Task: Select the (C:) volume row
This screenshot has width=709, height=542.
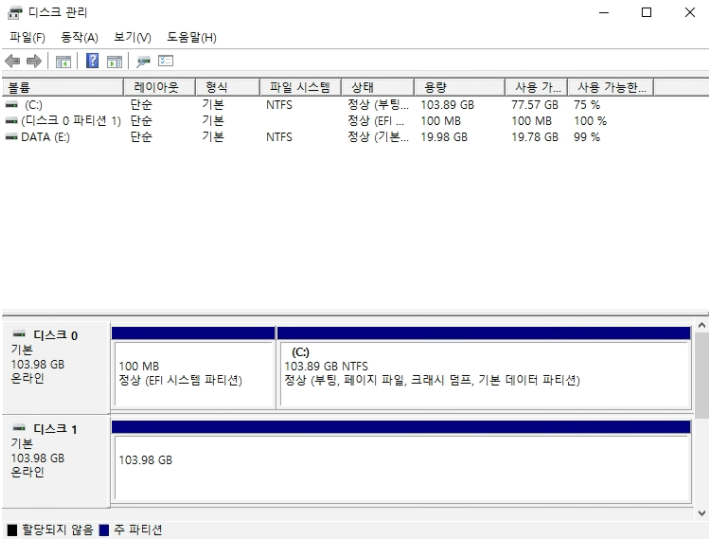Action: point(328,105)
